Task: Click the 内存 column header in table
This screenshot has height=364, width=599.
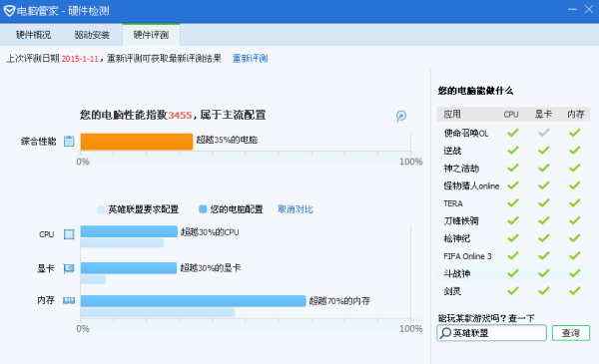Action: point(575,114)
